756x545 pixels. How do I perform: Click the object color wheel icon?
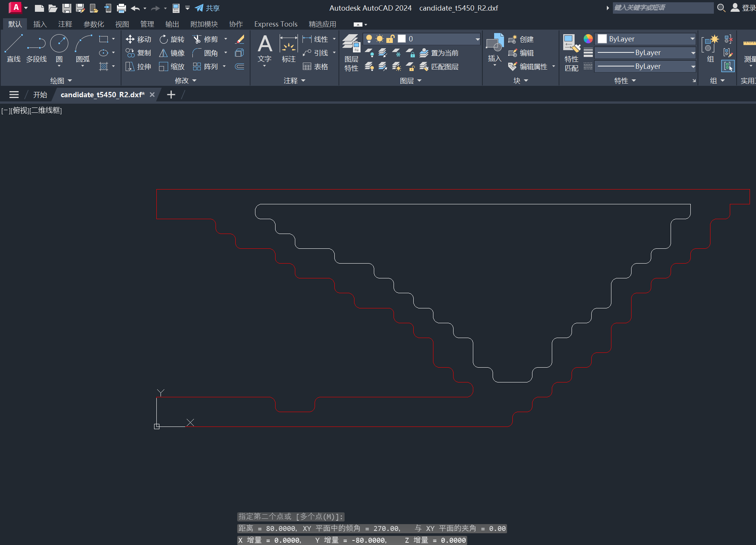[588, 38]
